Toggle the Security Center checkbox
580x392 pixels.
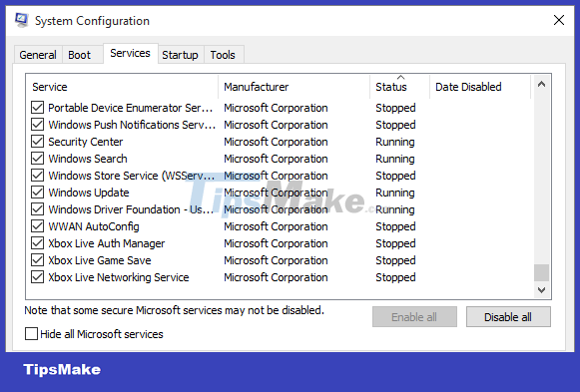(x=37, y=142)
